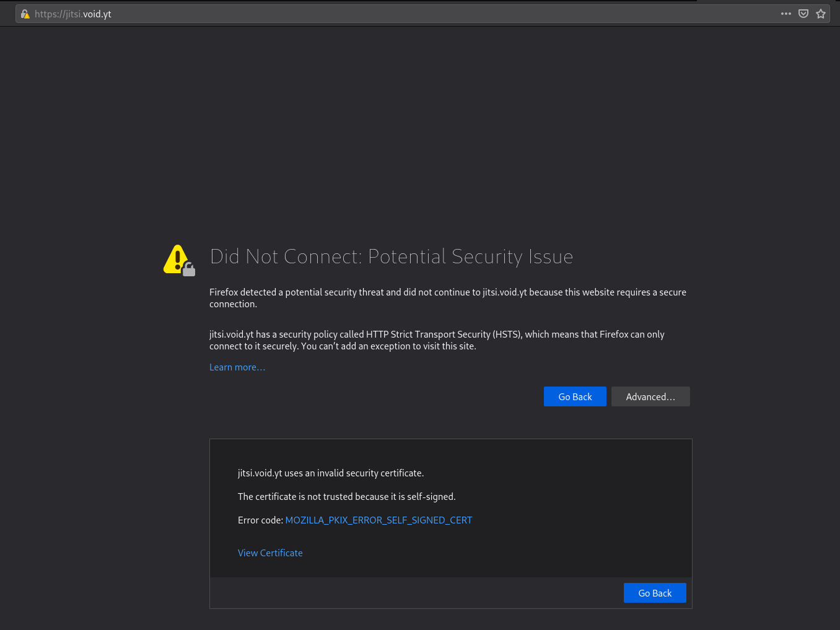
Task: Click the 'Firefox detected a potential security threat' paragraph
Action: coord(448,298)
